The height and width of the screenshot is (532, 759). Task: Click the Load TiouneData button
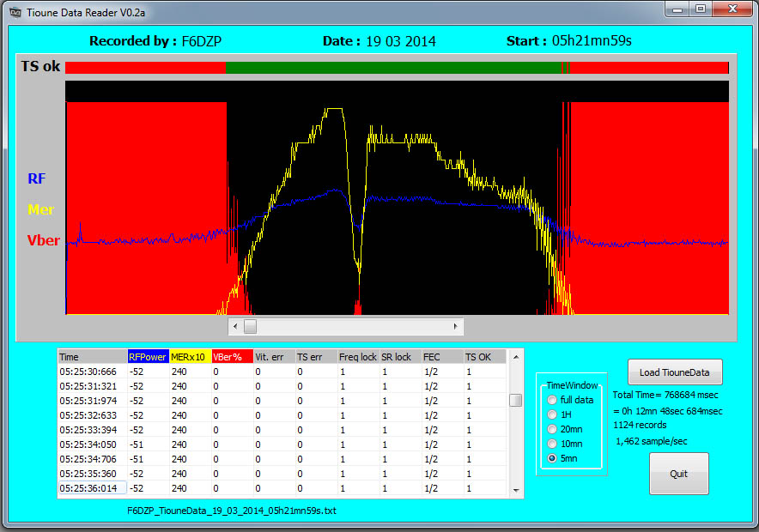click(675, 372)
